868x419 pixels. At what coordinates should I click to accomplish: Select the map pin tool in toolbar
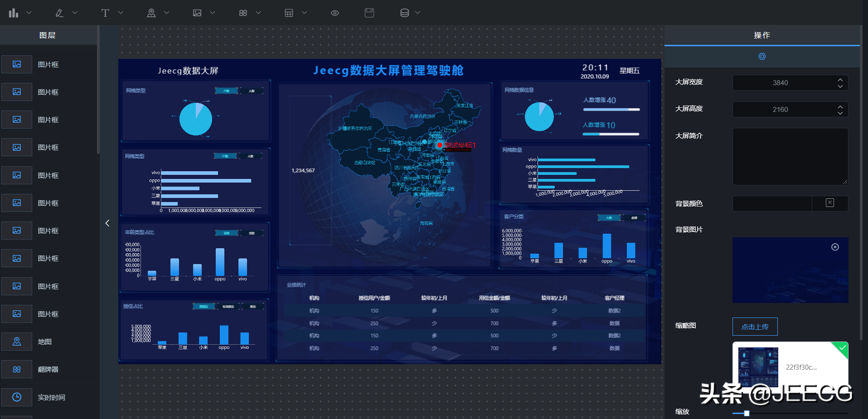point(151,13)
